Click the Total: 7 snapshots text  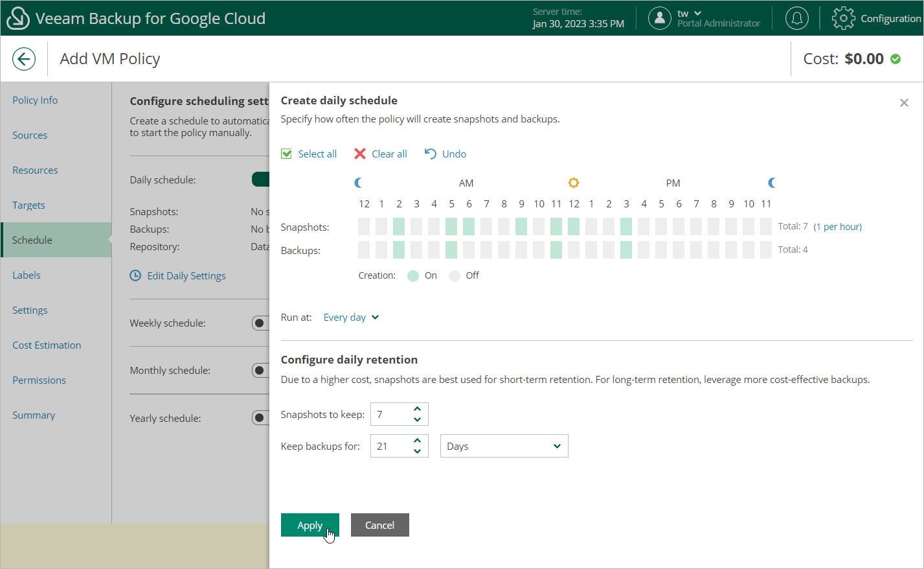click(x=793, y=226)
